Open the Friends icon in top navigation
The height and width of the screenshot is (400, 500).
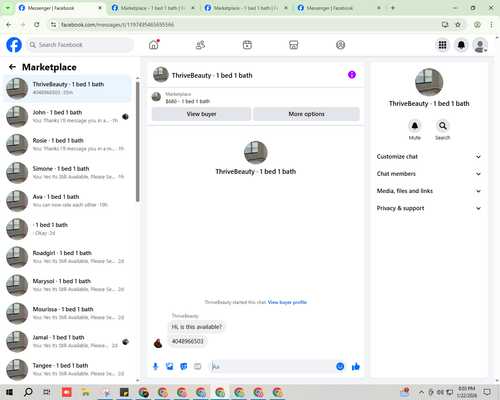(x=200, y=45)
